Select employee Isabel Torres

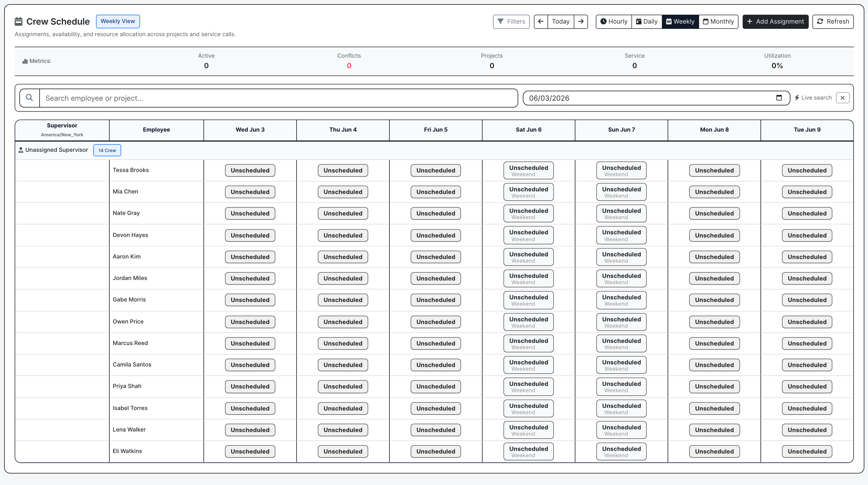point(130,408)
